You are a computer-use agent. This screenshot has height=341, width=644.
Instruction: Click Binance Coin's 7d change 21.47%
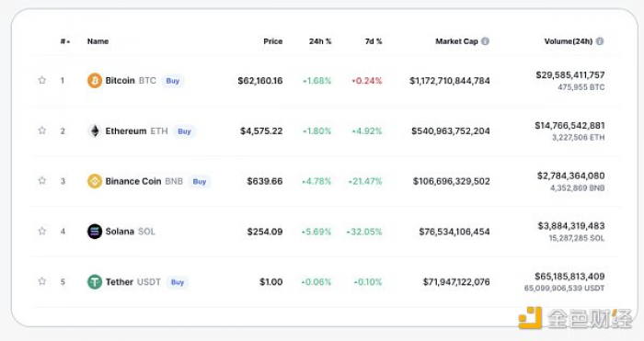pyautogui.click(x=364, y=181)
